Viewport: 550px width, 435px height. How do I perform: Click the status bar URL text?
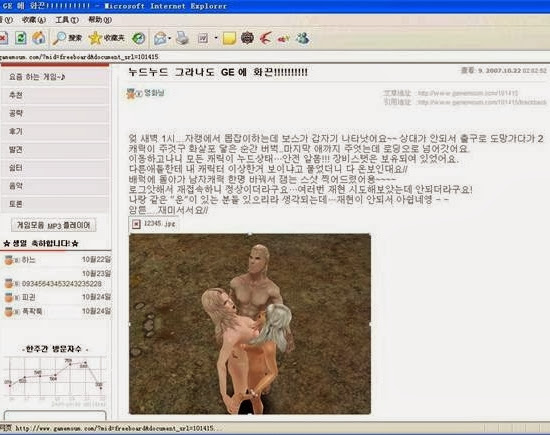coord(119,428)
